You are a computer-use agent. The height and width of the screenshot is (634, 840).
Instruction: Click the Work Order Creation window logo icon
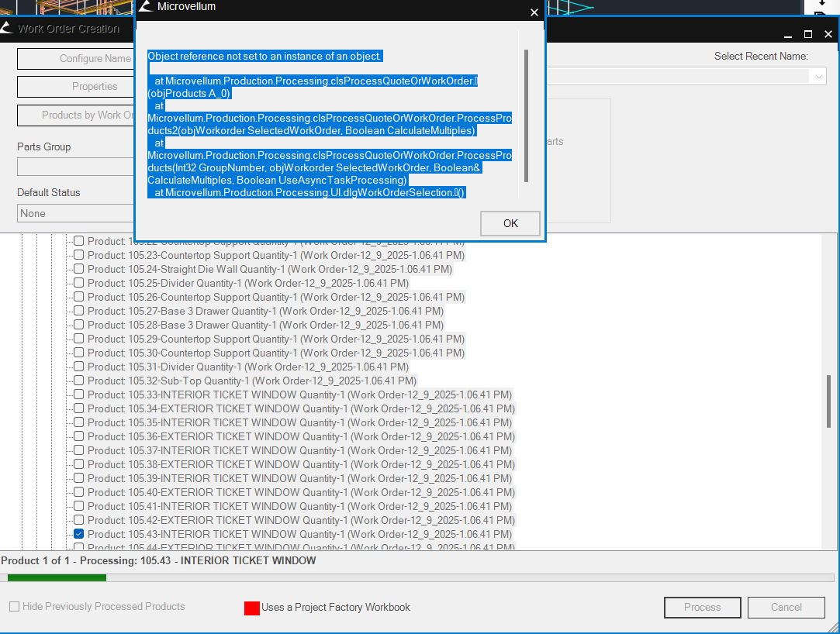pyautogui.click(x=6, y=28)
